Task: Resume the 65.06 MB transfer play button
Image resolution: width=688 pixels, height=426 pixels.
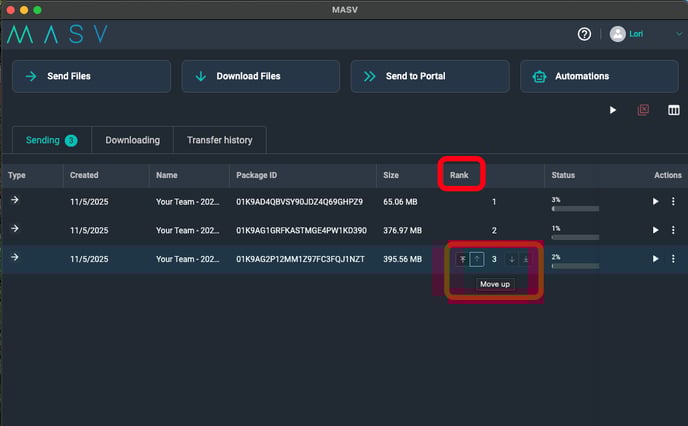Action: (656, 201)
